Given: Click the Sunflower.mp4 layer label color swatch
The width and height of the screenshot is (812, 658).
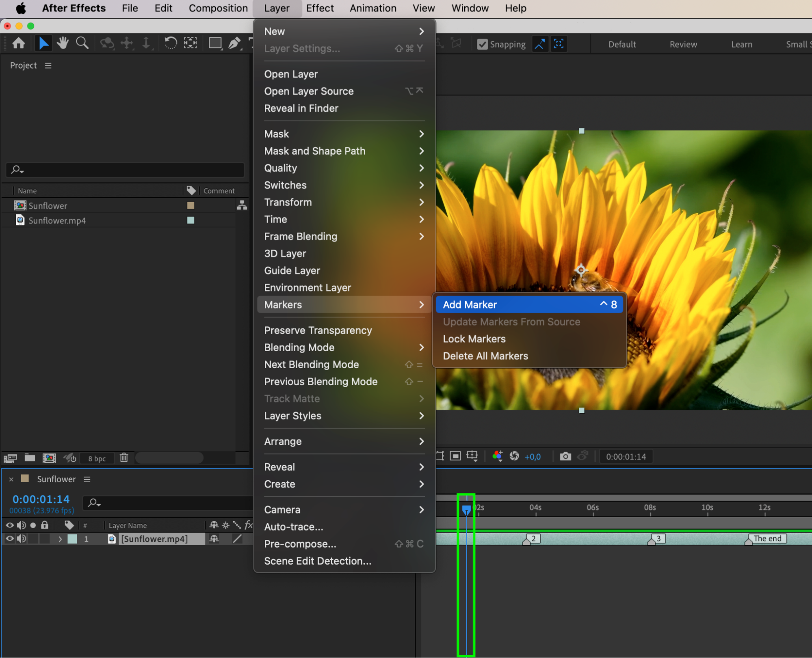Looking at the screenshot, I should (72, 539).
